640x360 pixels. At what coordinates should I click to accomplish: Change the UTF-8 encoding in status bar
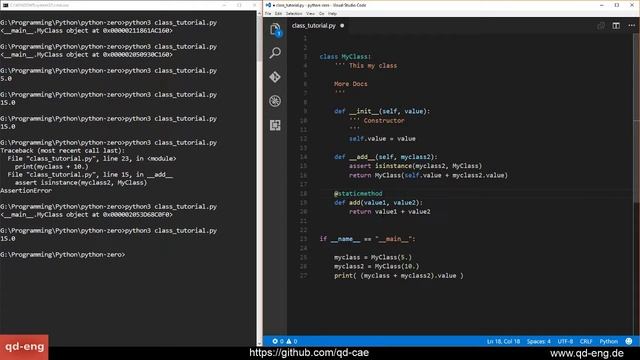click(565, 341)
